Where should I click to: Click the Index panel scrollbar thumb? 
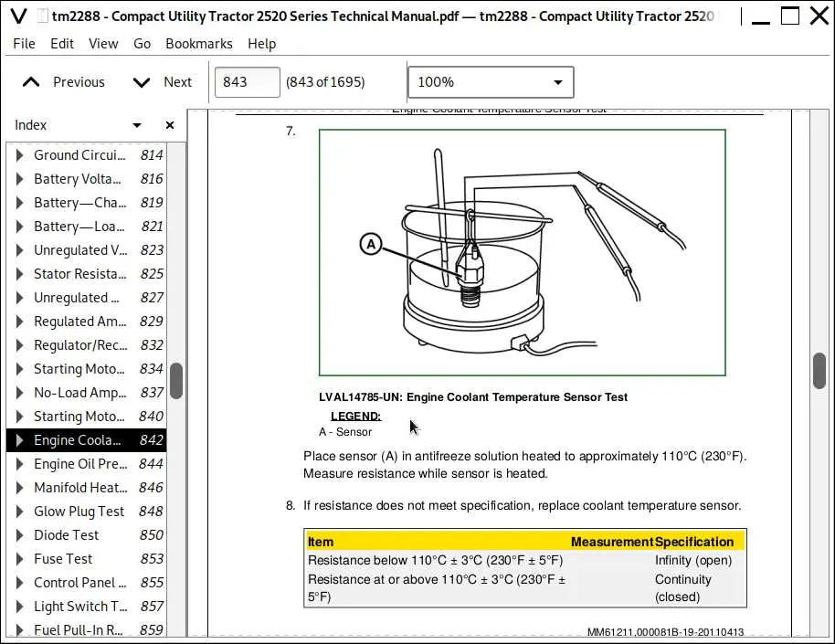pos(176,381)
